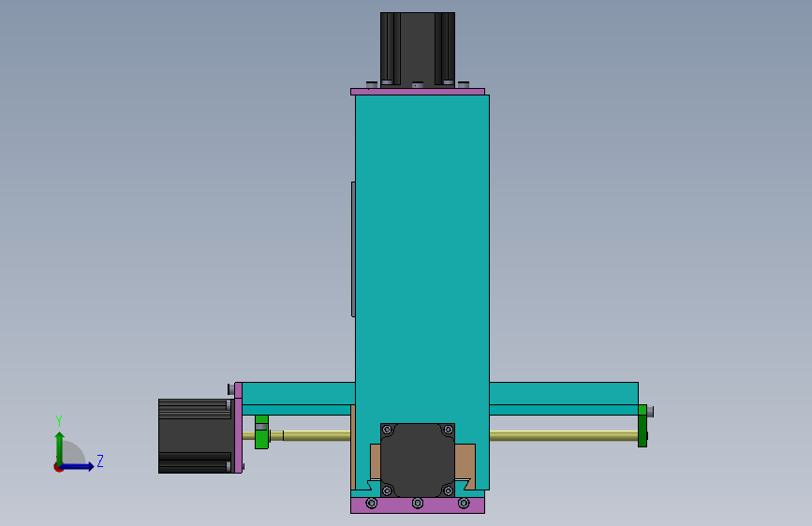The height and width of the screenshot is (526, 812).
Task: Pick the tall teal vertical column body
Action: point(422,259)
